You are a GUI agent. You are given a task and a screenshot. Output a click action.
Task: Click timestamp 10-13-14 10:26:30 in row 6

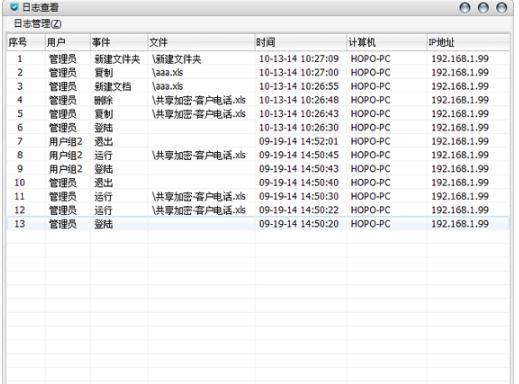pyautogui.click(x=299, y=128)
